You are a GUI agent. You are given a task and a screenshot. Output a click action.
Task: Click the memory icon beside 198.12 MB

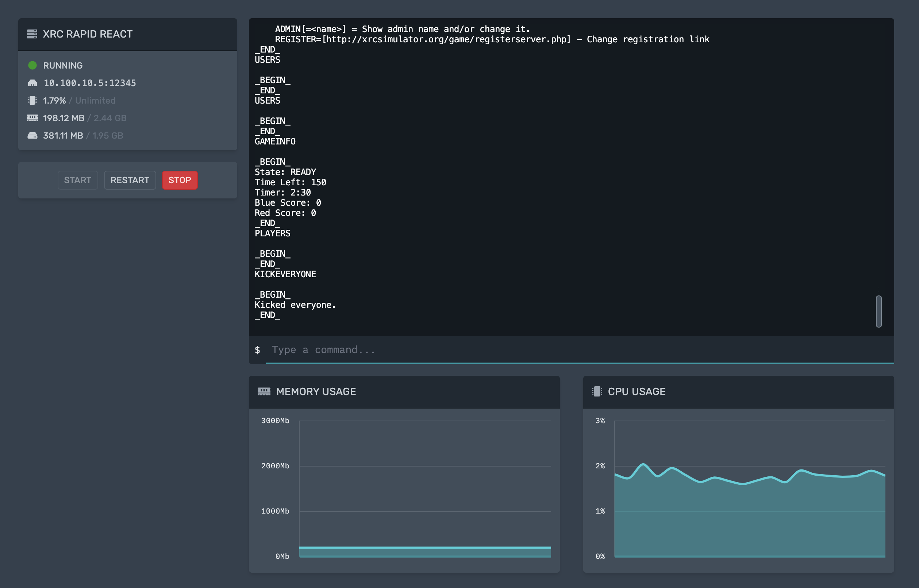[32, 118]
